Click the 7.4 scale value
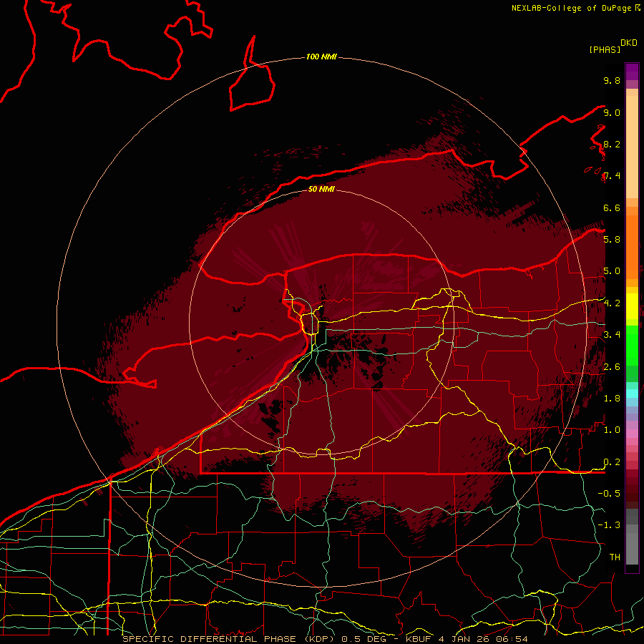 click(x=612, y=176)
